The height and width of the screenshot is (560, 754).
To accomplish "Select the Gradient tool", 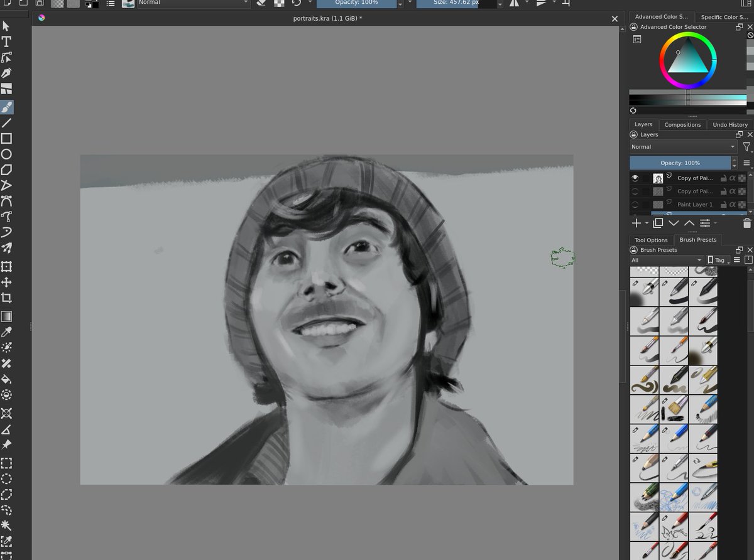I will coord(6,316).
